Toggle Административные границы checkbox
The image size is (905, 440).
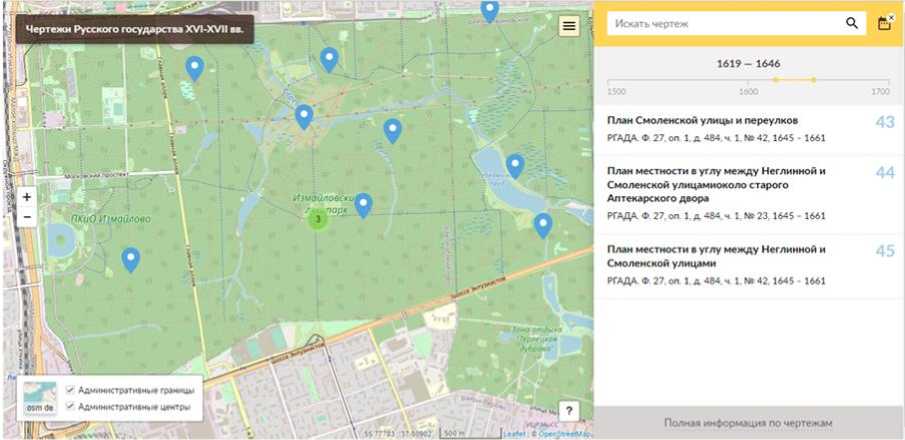(x=70, y=390)
